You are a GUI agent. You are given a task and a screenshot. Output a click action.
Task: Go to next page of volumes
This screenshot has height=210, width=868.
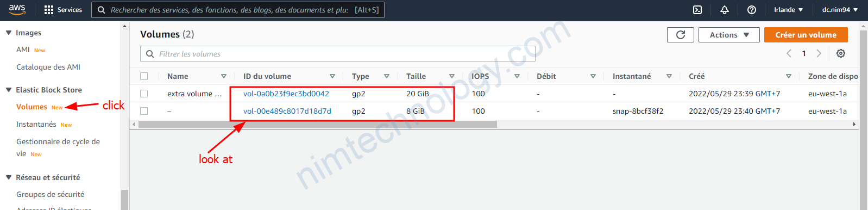819,53
